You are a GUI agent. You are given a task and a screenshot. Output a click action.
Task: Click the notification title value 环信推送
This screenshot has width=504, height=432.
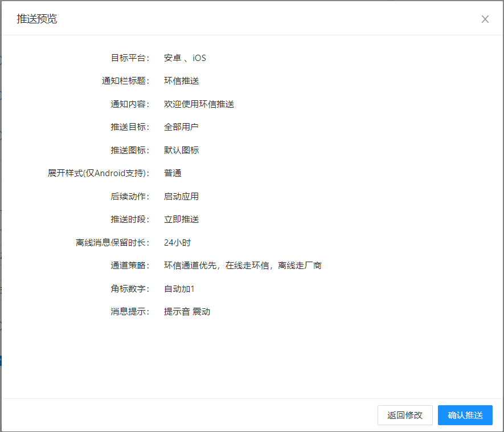coord(181,81)
